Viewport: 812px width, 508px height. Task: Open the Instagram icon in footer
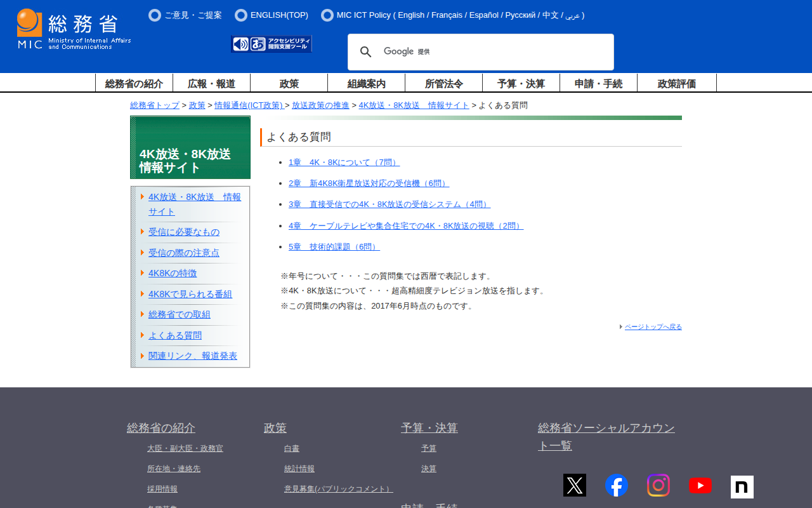(x=658, y=485)
